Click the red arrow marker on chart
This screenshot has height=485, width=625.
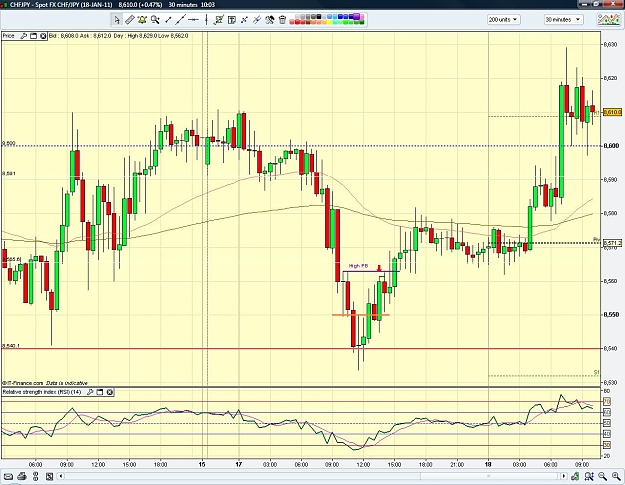click(x=379, y=268)
